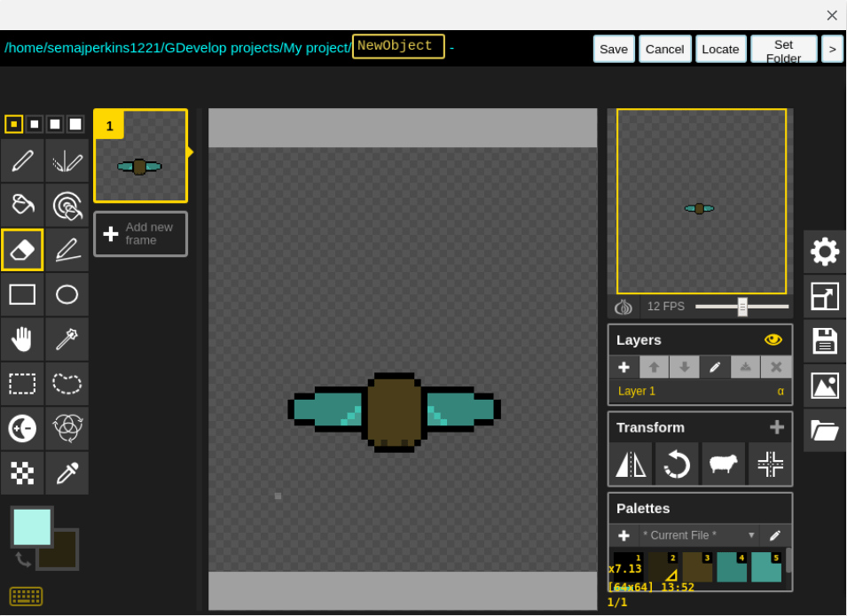Screen dimensions: 847x616
Task: Rotate the sprite using Transform panel
Action: coord(677,464)
